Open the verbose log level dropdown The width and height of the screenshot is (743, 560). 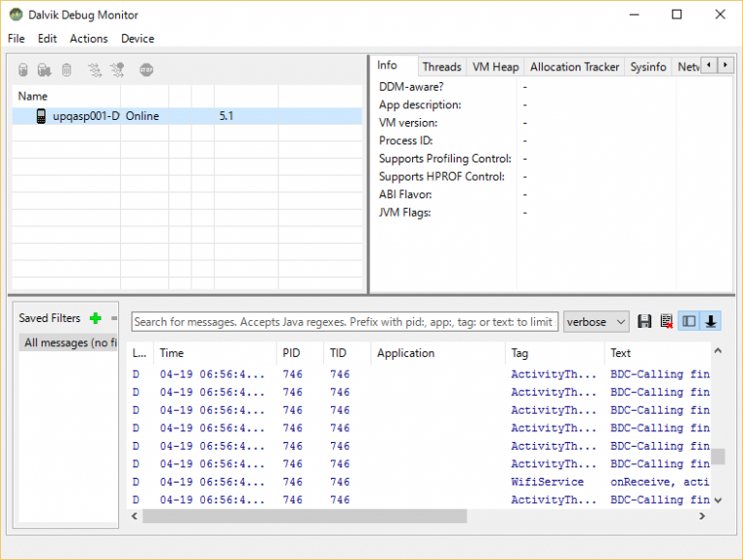click(596, 321)
